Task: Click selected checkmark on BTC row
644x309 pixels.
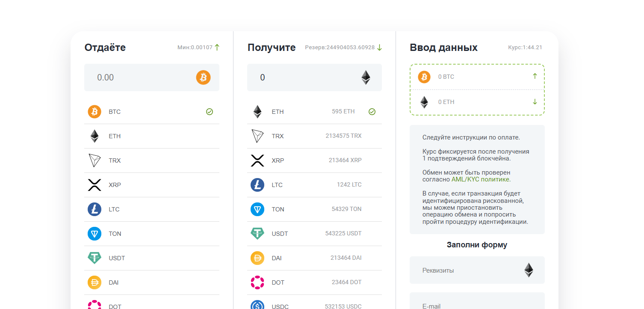Action: (210, 112)
